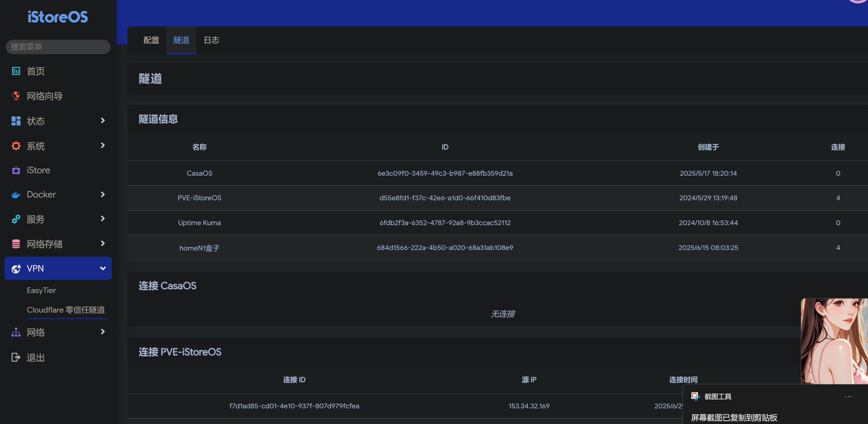This screenshot has height=424, width=868.
Task: Click creation date 2025/5/17 18:20:14
Action: [x=708, y=173]
